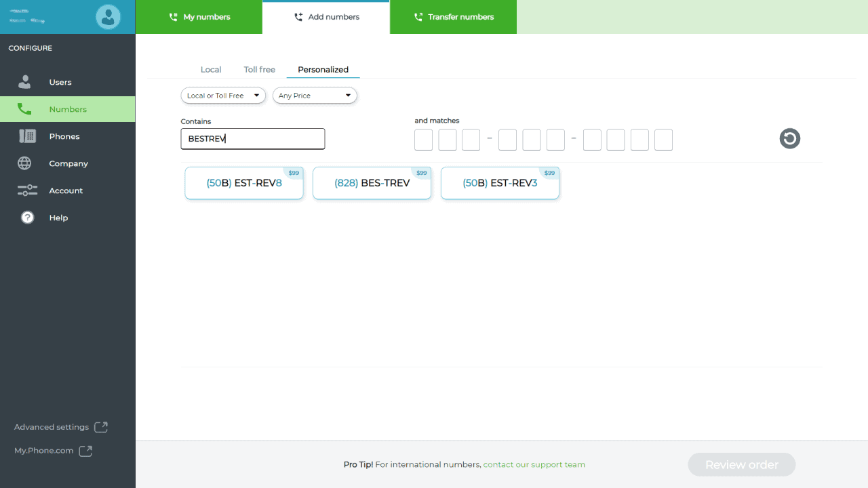Click the user profile avatar icon
Viewport: 868px width, 488px height.
click(108, 17)
